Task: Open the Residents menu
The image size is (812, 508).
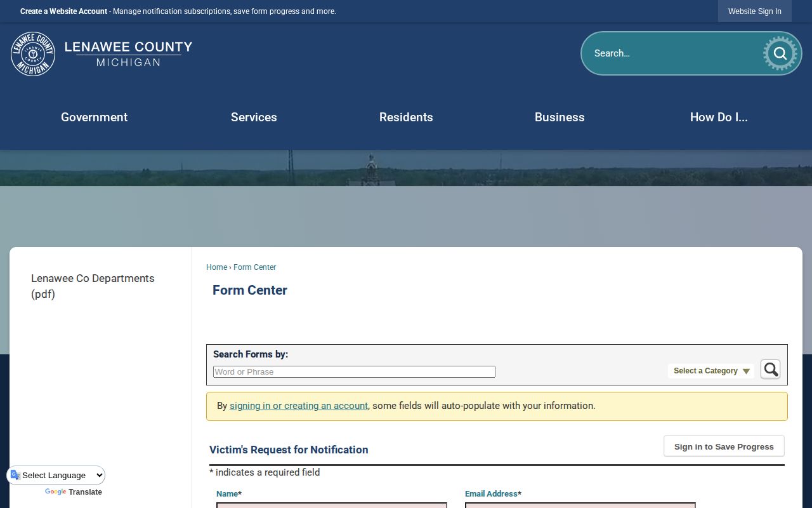Action: pyautogui.click(x=406, y=117)
